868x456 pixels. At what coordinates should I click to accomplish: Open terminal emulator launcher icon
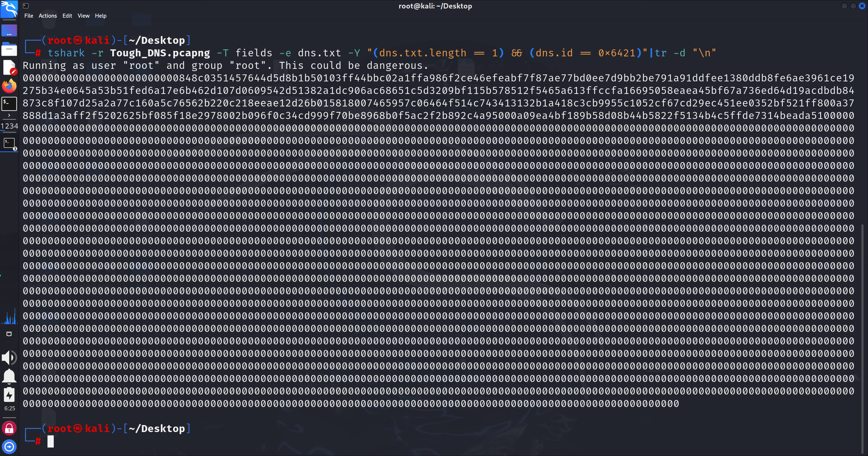tap(9, 104)
